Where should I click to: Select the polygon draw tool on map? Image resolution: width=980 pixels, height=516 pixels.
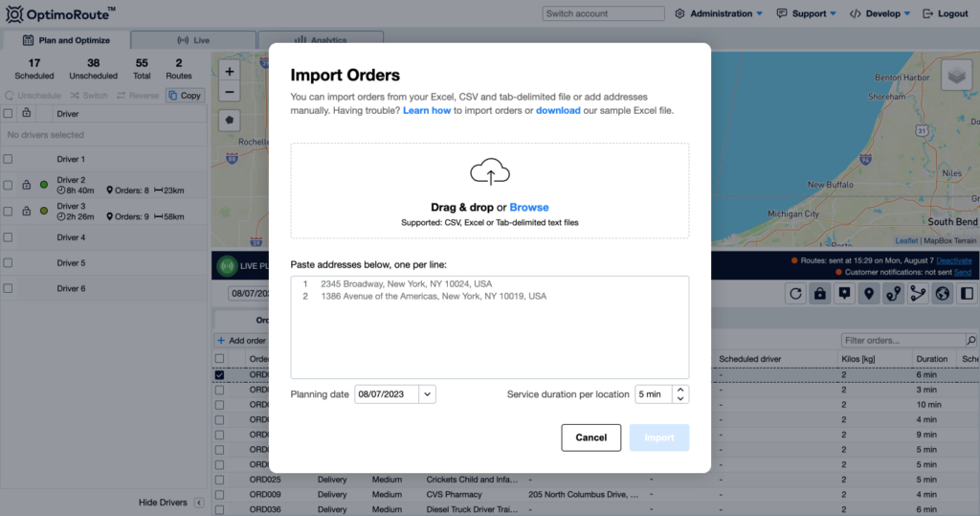tap(230, 122)
